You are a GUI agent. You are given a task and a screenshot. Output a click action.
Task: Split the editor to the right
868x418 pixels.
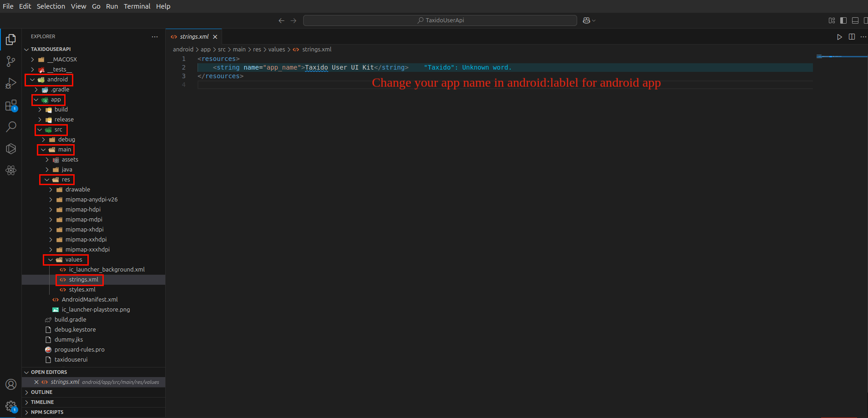[852, 37]
